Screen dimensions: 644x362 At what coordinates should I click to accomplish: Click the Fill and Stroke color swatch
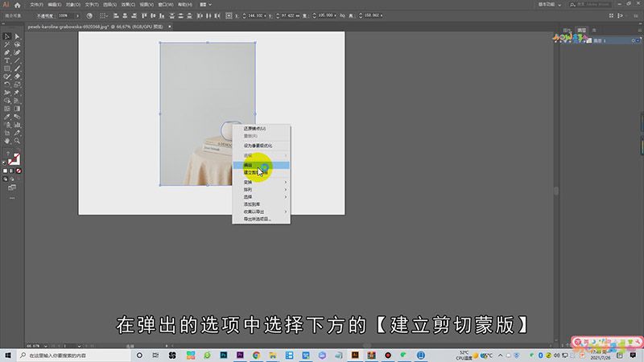pos(13,158)
